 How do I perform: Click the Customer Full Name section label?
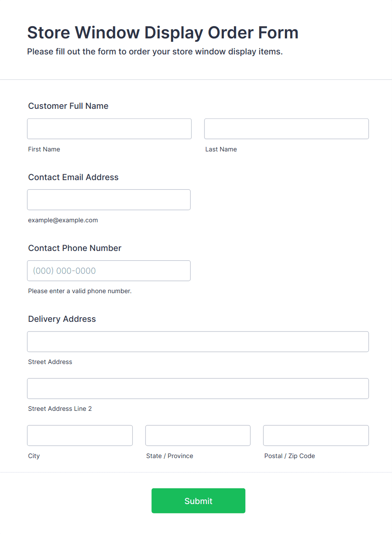[x=68, y=106]
